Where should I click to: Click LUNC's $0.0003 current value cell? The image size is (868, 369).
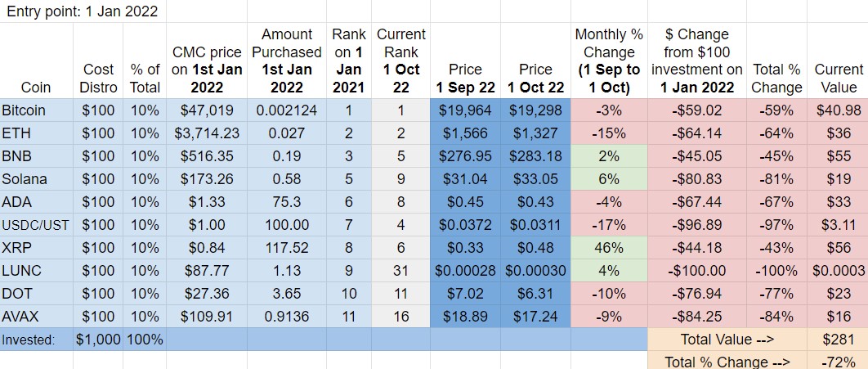coord(838,271)
